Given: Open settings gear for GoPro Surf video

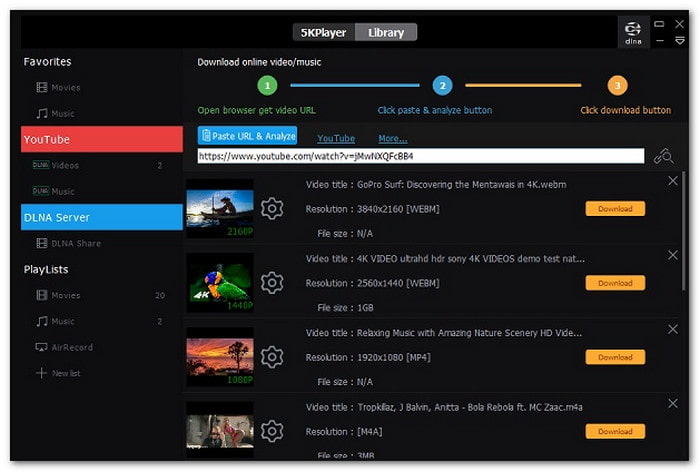Looking at the screenshot, I should pyautogui.click(x=272, y=209).
